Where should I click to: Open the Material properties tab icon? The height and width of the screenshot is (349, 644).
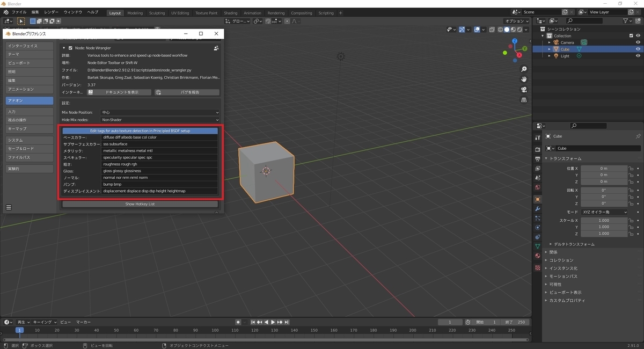(x=538, y=256)
